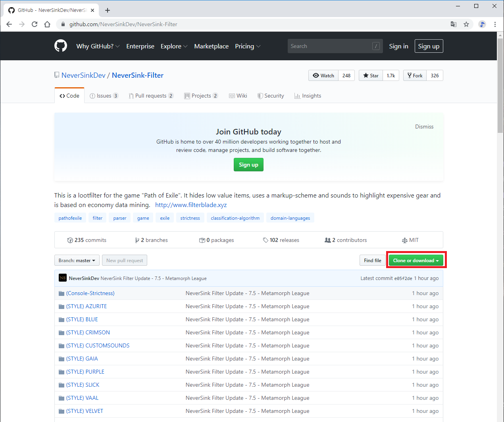Screen dimensions: 504x422
Task: Open a new browser tab
Action: pyautogui.click(x=108, y=10)
